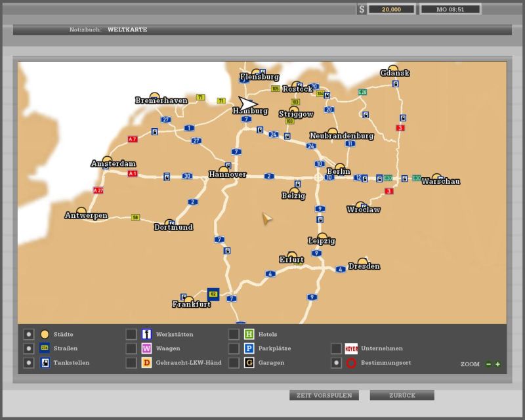
Task: Toggle the Städte checkbox in legend
Action: pyautogui.click(x=29, y=334)
